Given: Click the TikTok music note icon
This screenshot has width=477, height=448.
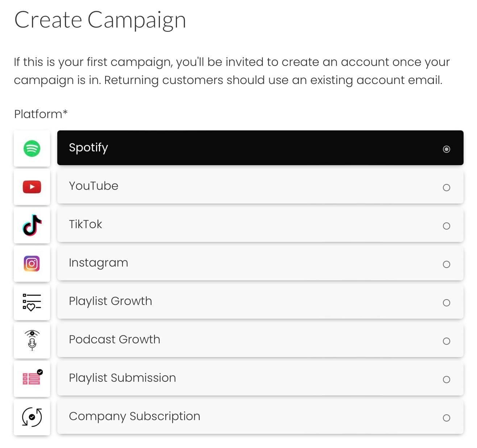Looking at the screenshot, I should pos(32,226).
